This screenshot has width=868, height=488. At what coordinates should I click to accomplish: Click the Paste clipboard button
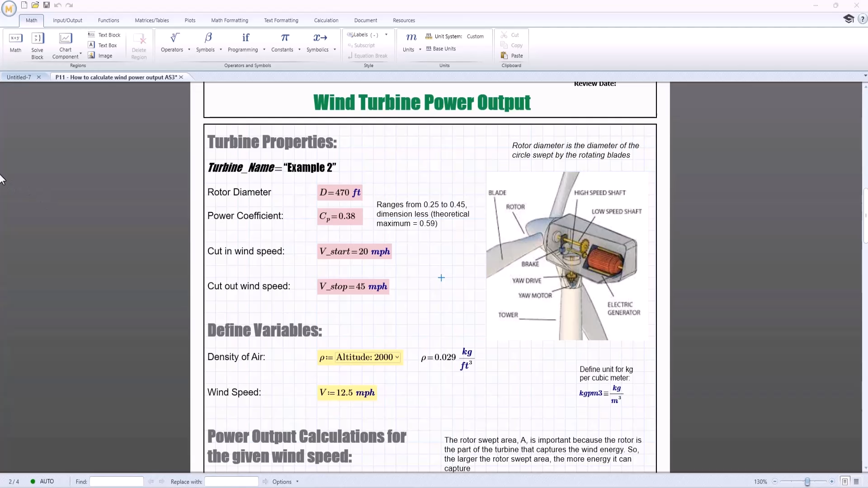coord(512,56)
